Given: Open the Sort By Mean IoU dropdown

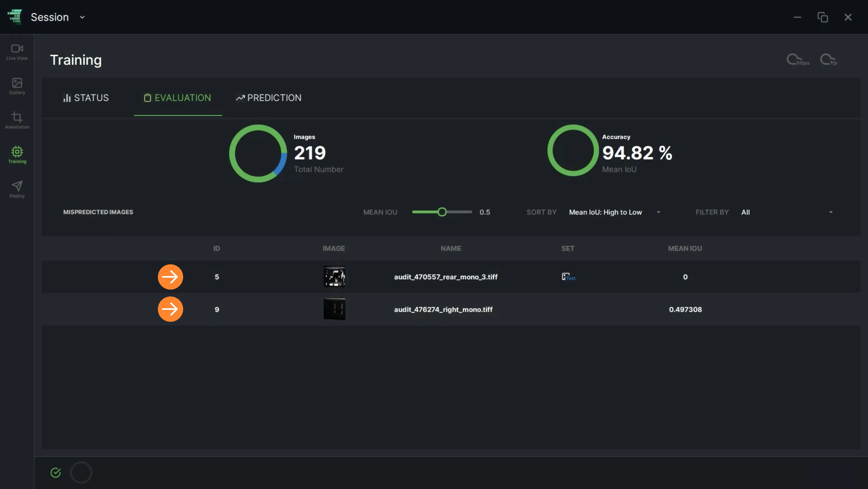Looking at the screenshot, I should coord(615,212).
